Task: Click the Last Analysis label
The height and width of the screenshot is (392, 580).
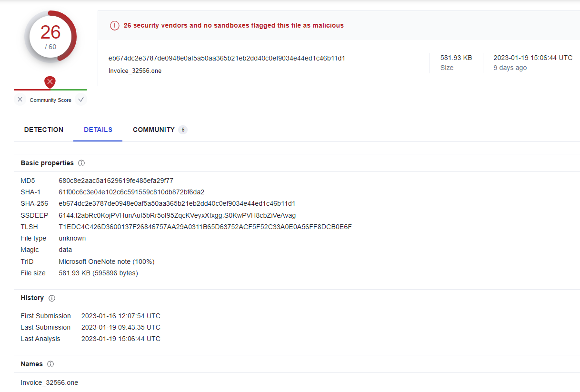Action: 40,339
